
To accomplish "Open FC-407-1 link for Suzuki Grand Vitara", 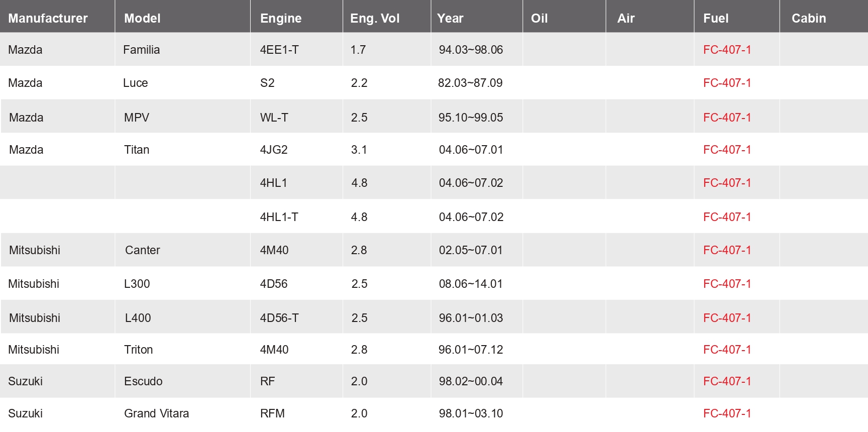I will pyautogui.click(x=727, y=413).
